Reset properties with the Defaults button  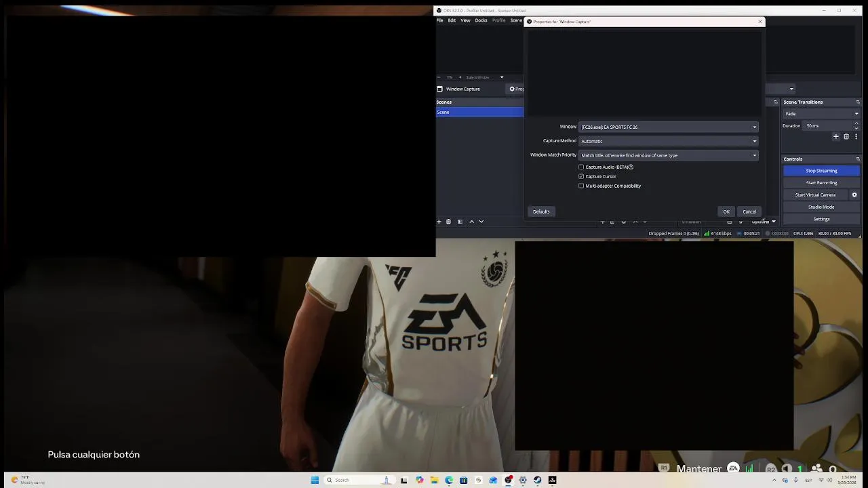point(541,211)
